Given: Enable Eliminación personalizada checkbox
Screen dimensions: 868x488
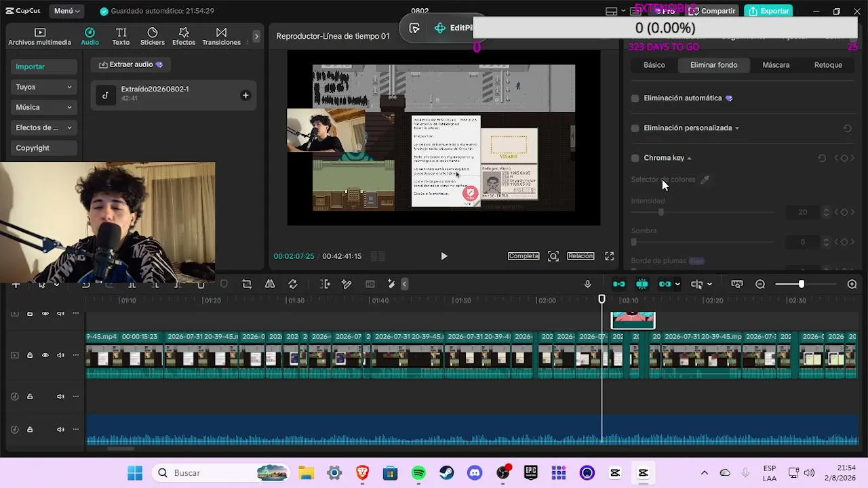Looking at the screenshot, I should (635, 128).
